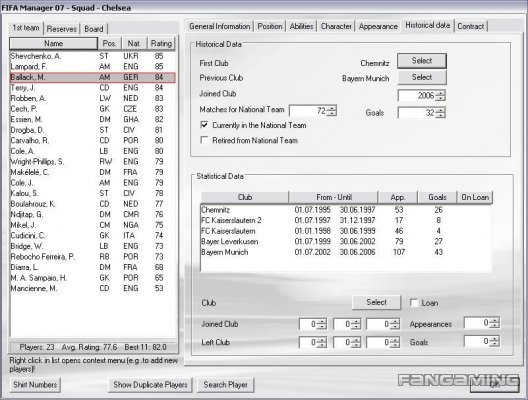The width and height of the screenshot is (528, 400).
Task: Select Bayer Leverkusen statistics row
Action: pos(346,241)
